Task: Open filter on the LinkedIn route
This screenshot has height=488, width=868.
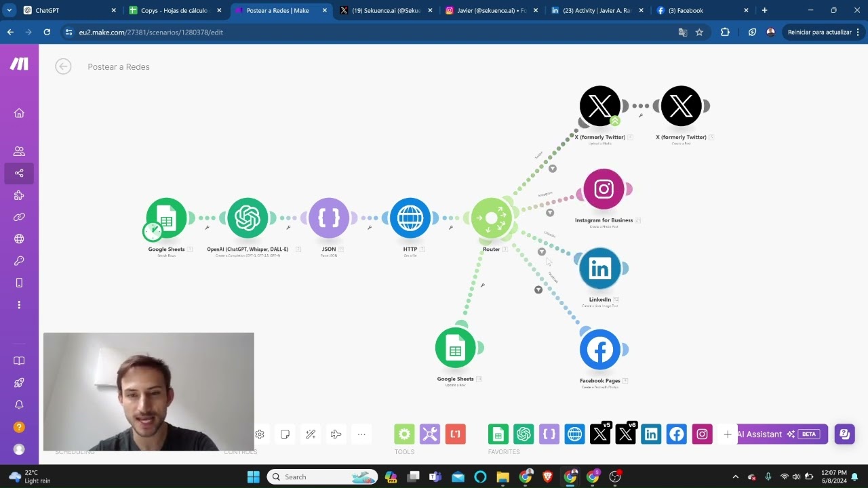Action: point(542,251)
